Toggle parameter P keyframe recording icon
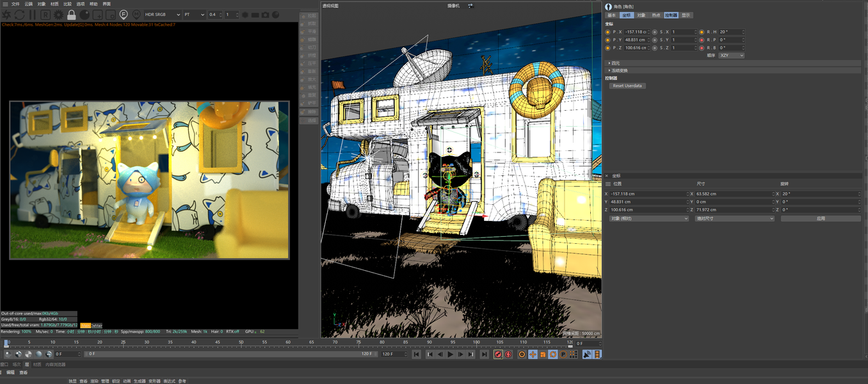This screenshot has width=868, height=384. coord(563,354)
